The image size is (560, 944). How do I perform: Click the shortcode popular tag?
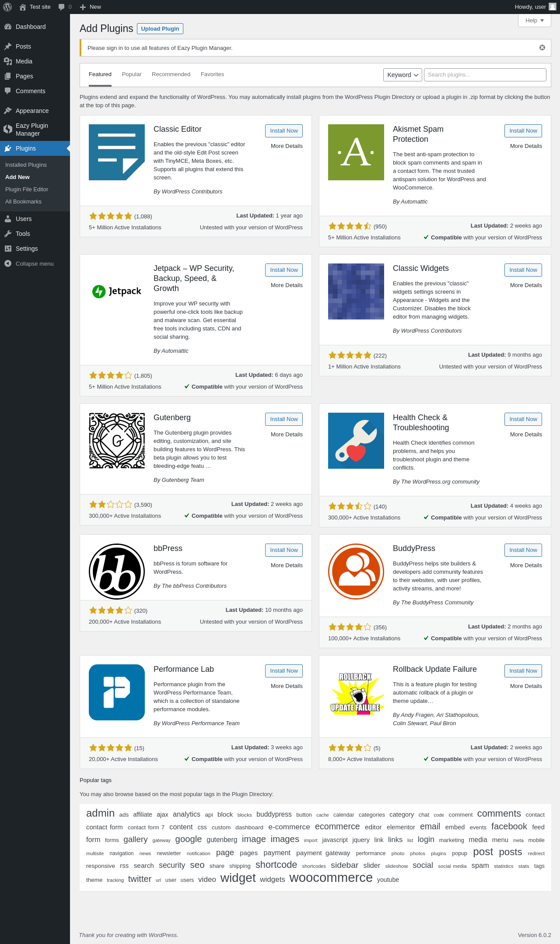point(276,865)
